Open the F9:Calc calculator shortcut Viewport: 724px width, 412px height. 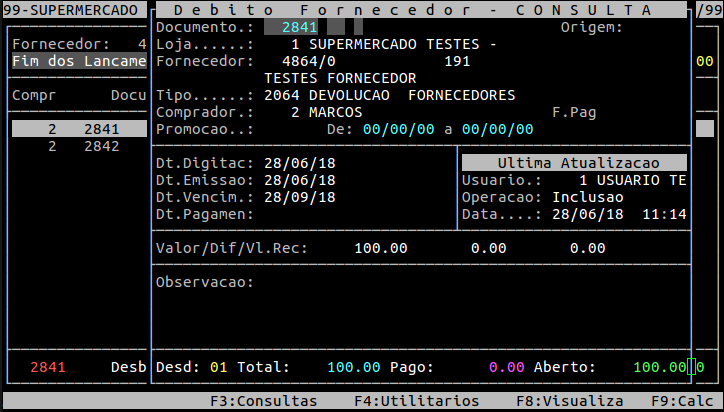click(x=685, y=400)
